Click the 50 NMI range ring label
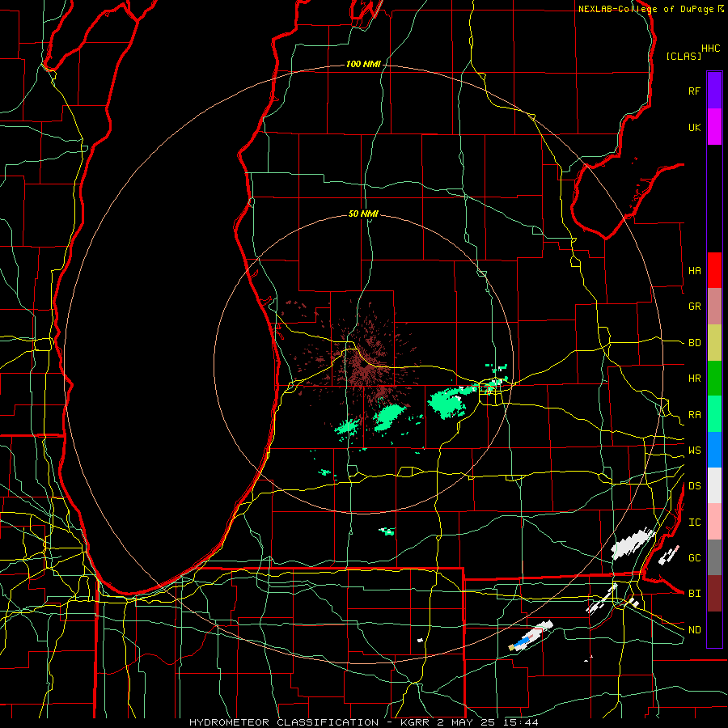The image size is (728, 728). (363, 214)
